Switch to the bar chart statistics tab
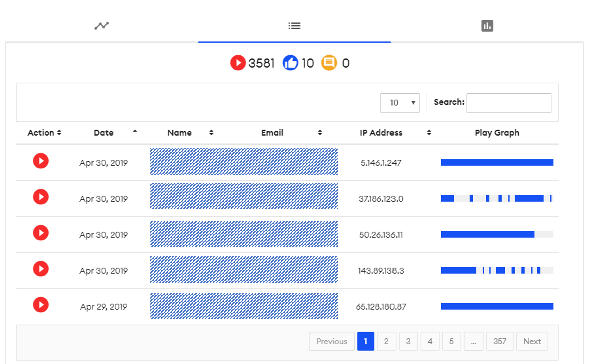 pyautogui.click(x=487, y=26)
